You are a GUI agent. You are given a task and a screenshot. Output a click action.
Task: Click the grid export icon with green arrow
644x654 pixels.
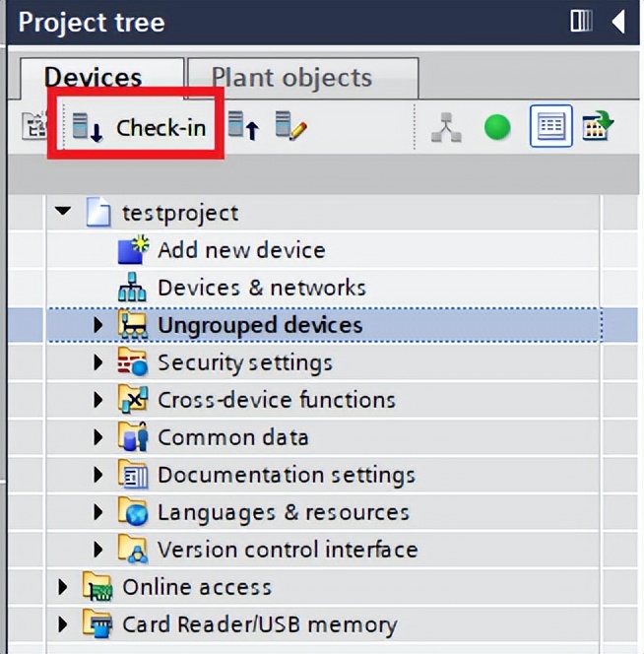598,126
